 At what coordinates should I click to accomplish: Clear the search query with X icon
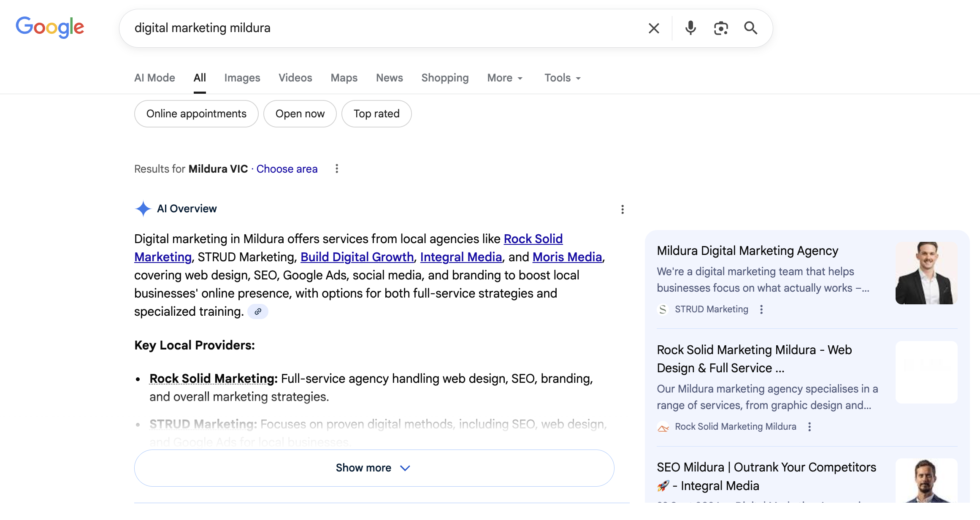coord(654,28)
